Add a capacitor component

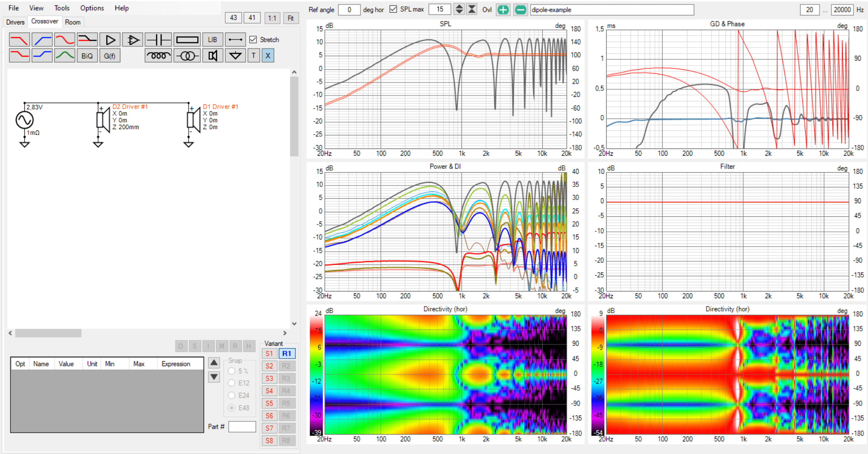coord(158,40)
